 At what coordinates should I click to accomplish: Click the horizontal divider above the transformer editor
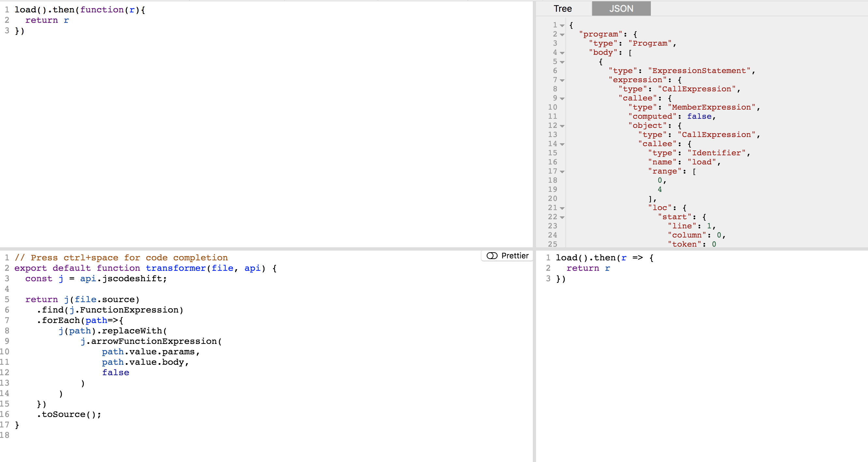coord(266,249)
